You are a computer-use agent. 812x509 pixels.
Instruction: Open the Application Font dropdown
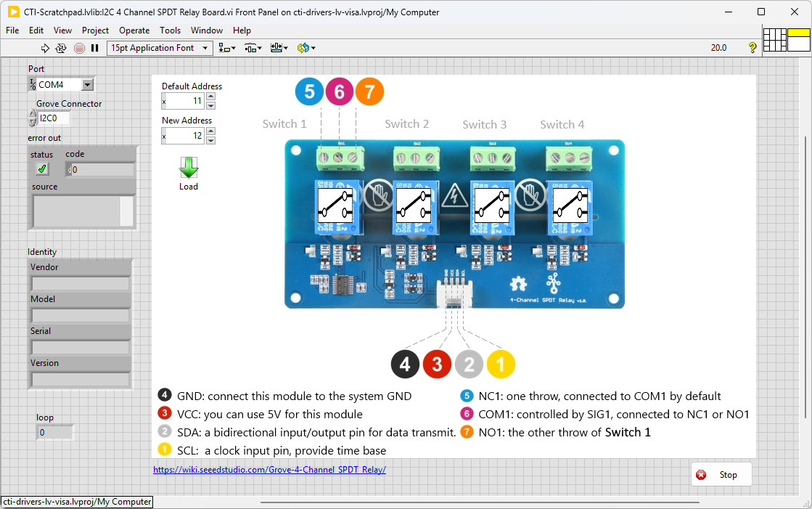tap(205, 48)
